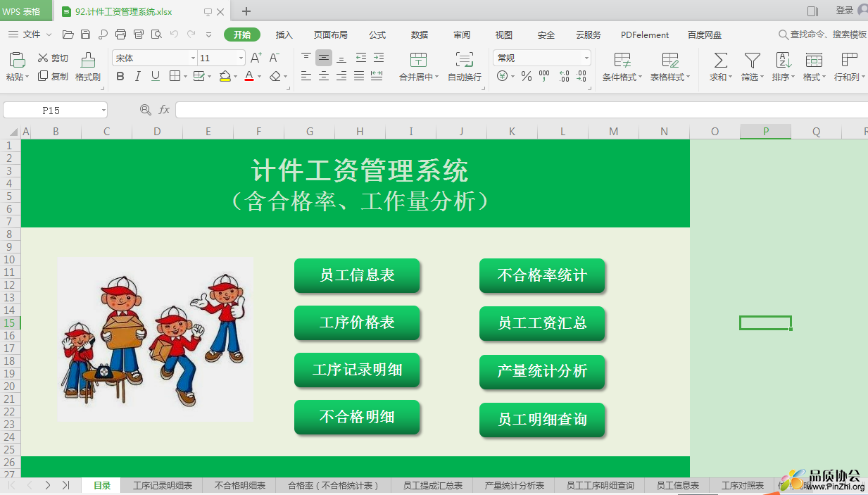868x495 pixels.
Task: Click the Open file icon
Action: point(68,35)
